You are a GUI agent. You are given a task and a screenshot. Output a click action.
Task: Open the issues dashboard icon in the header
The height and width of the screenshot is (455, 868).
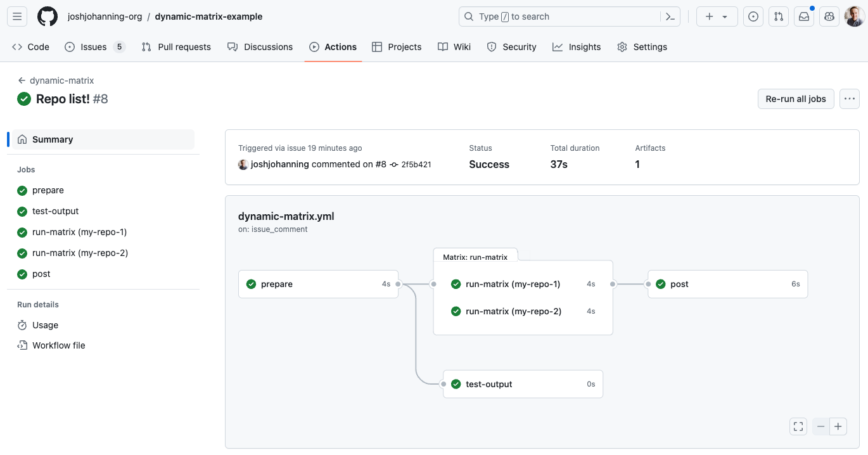753,16
